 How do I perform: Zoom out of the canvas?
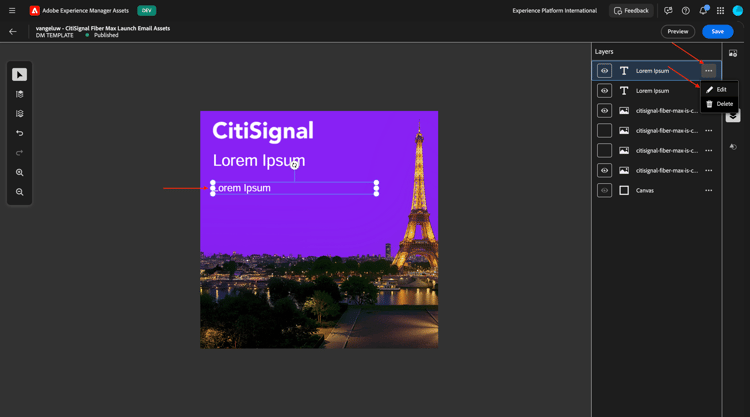[x=19, y=192]
